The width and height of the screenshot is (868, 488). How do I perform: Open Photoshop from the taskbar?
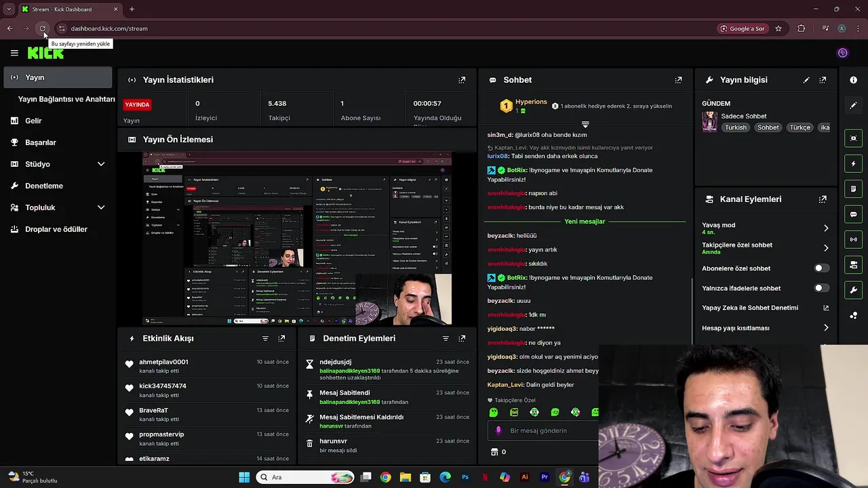(465, 477)
